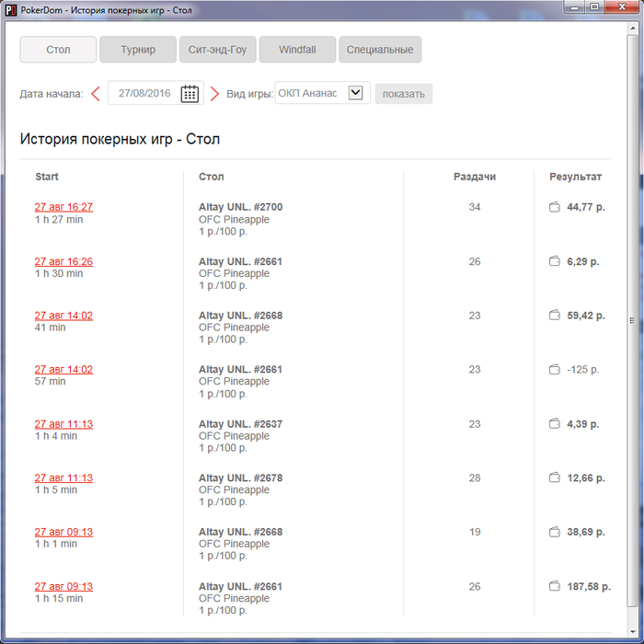Viewport: 644px width, 644px height.
Task: Open session link 27 авг 16:26
Action: click(x=63, y=261)
